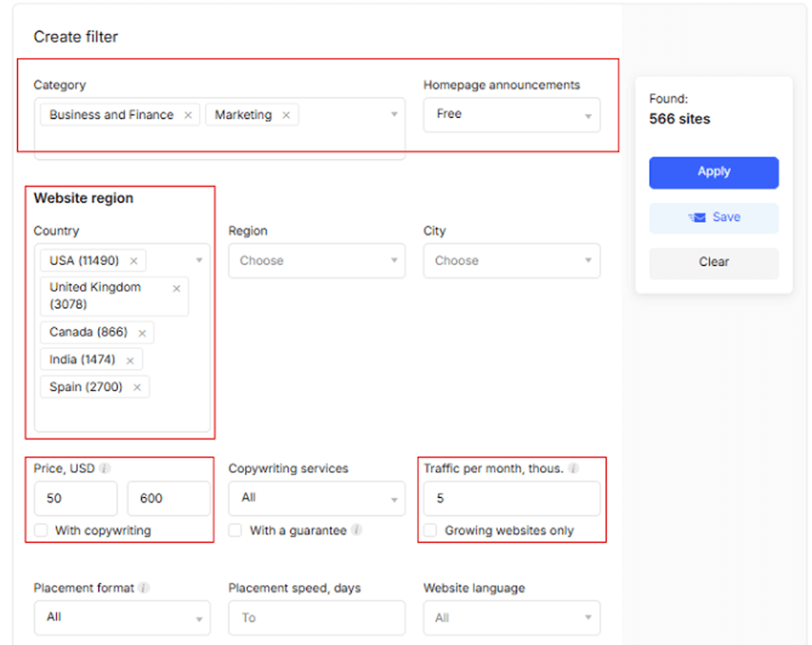Open Placement format dropdown
Viewport: 812px width, 645px height.
tap(123, 617)
